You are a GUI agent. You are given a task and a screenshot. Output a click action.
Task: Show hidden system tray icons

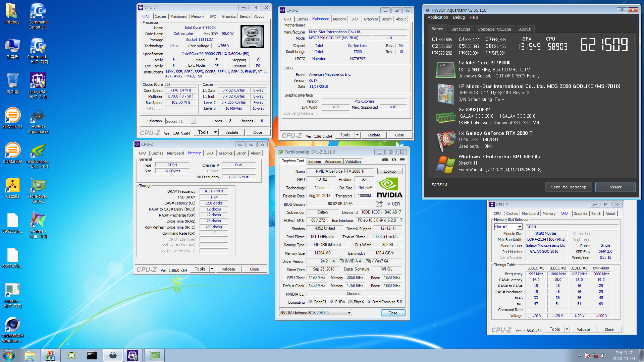click(x=579, y=356)
